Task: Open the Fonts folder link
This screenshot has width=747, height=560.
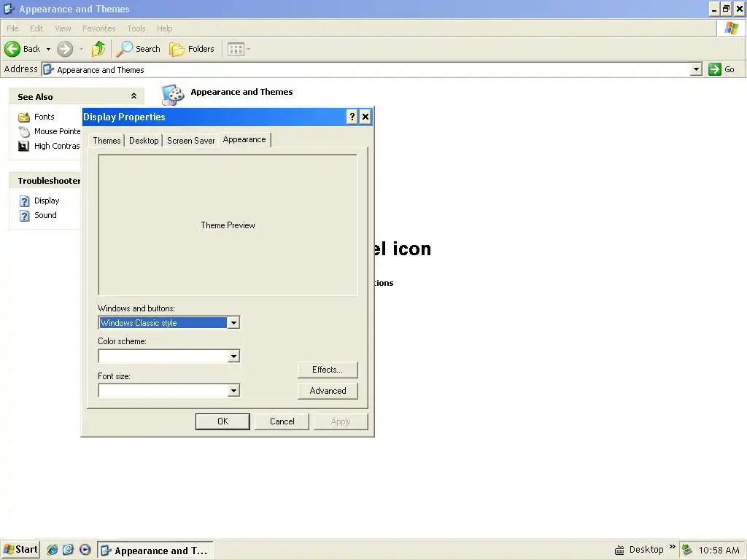Action: pyautogui.click(x=44, y=117)
